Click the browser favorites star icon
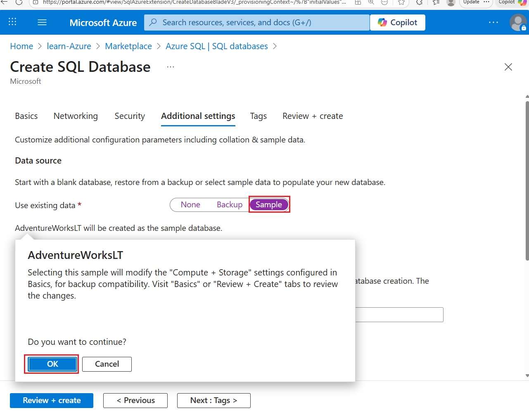The height and width of the screenshot is (420, 529). (x=401, y=2)
